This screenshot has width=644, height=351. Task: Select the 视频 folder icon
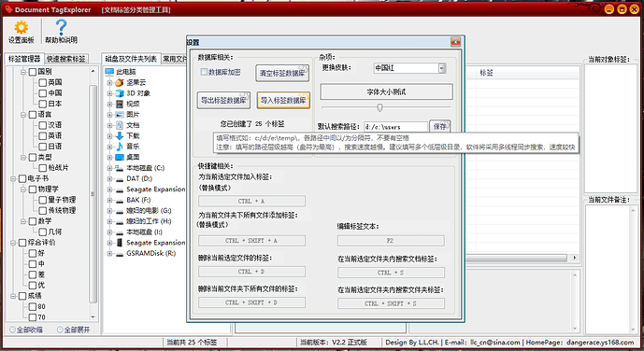pos(119,104)
